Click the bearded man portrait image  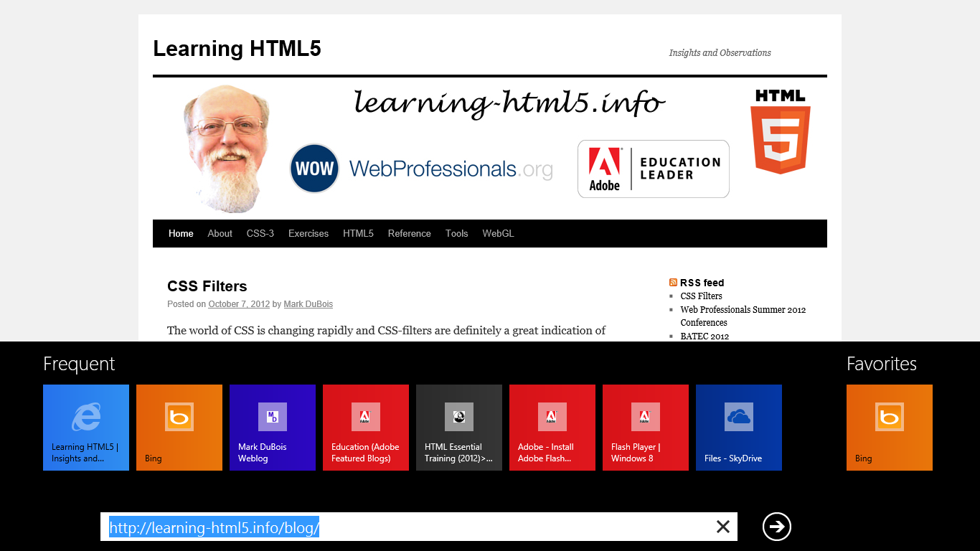click(x=227, y=149)
